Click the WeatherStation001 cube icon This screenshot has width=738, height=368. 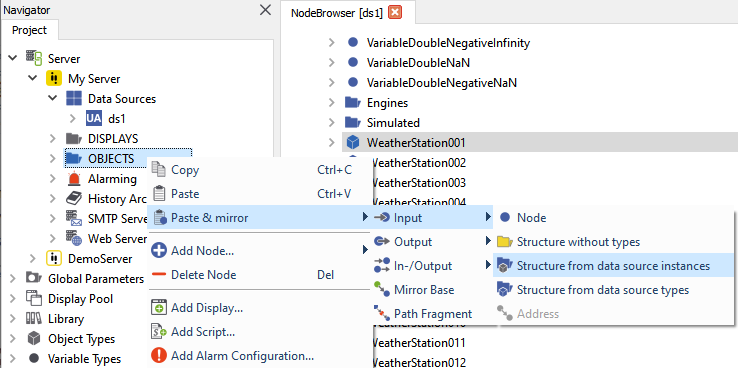[353, 142]
